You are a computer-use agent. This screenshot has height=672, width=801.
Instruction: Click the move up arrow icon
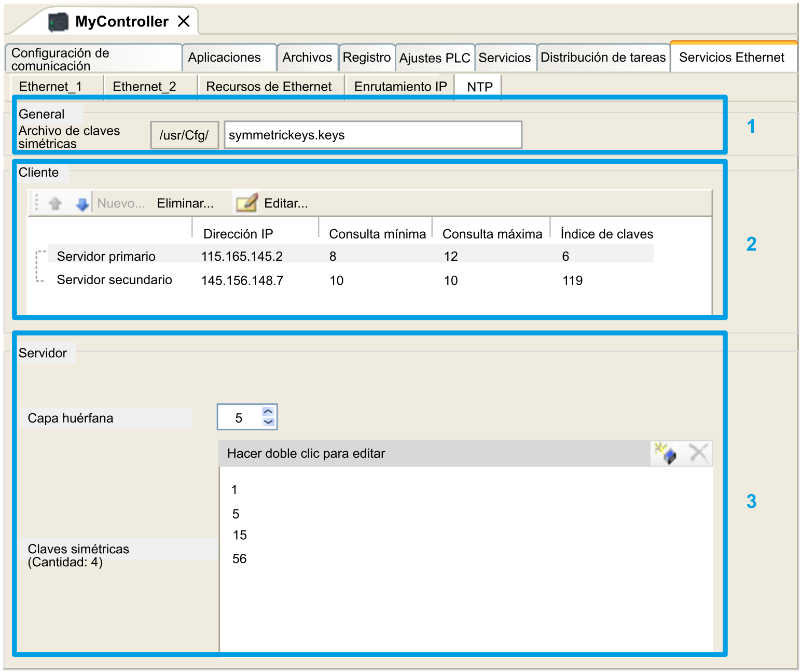pyautogui.click(x=56, y=203)
